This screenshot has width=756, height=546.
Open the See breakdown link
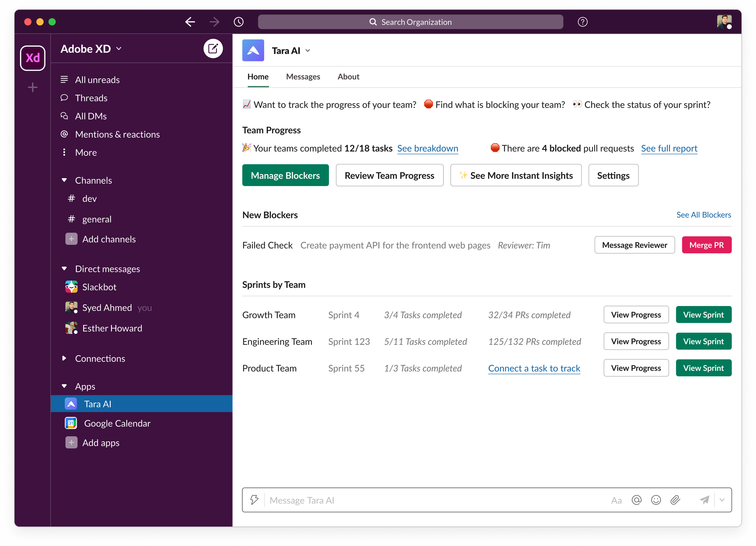coord(427,149)
